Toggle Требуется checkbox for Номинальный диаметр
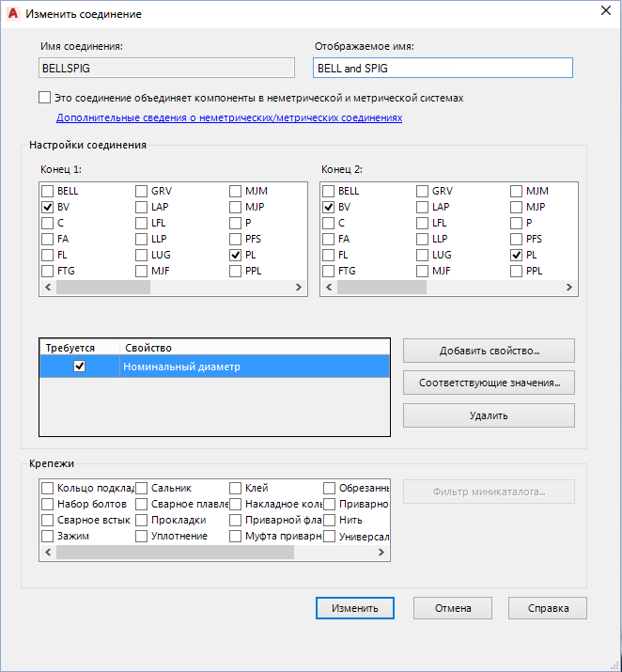The image size is (622, 672). (80, 366)
